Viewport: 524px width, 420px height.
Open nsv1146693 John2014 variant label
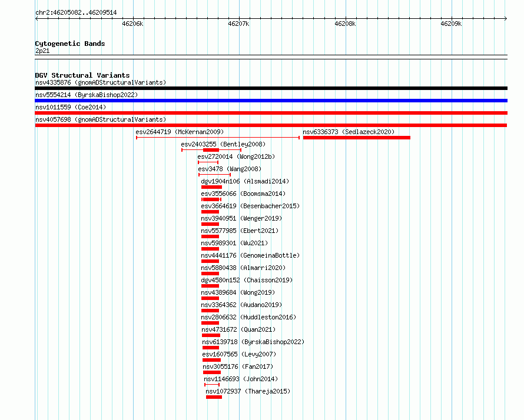point(241,379)
